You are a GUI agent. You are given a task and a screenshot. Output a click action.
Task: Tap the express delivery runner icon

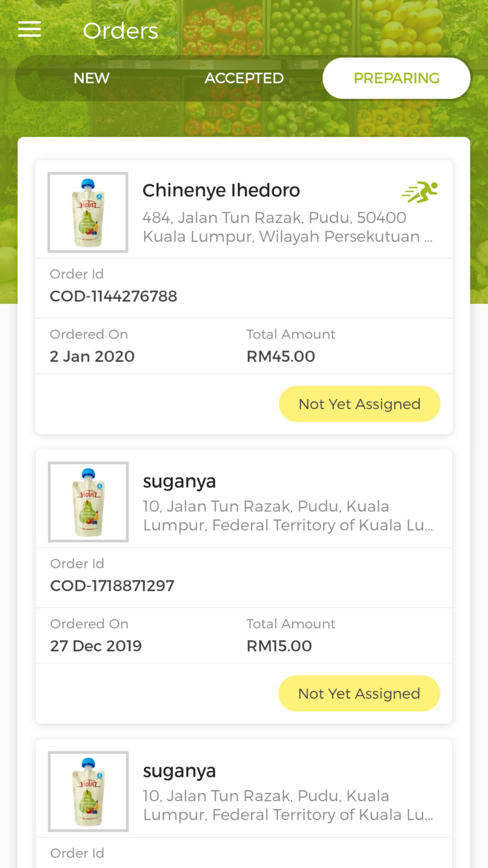pos(420,192)
